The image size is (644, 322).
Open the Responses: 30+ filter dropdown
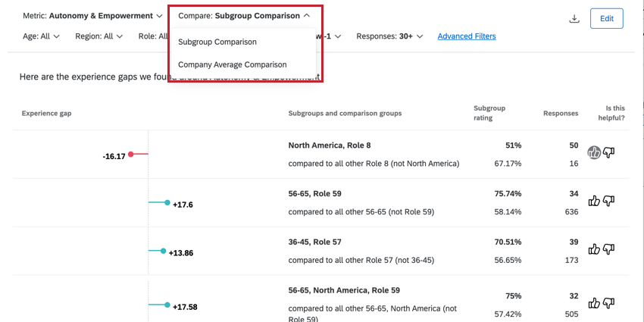tap(389, 36)
